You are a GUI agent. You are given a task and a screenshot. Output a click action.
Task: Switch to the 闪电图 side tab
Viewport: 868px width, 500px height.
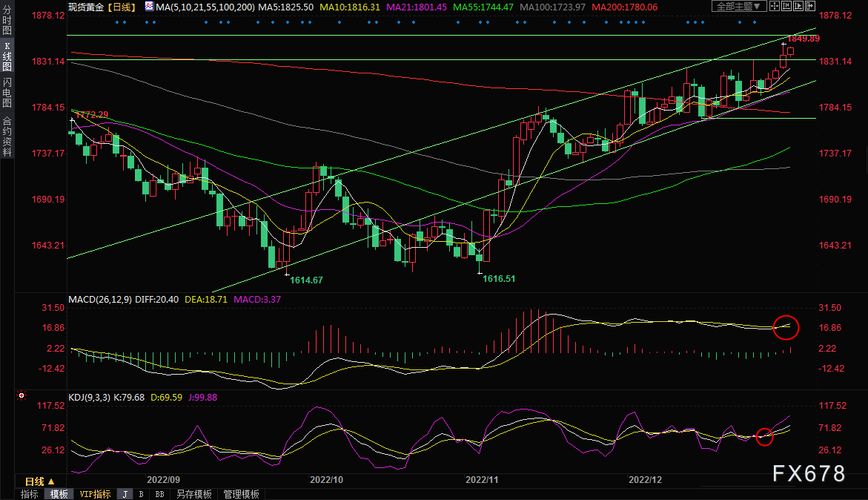pos(7,92)
